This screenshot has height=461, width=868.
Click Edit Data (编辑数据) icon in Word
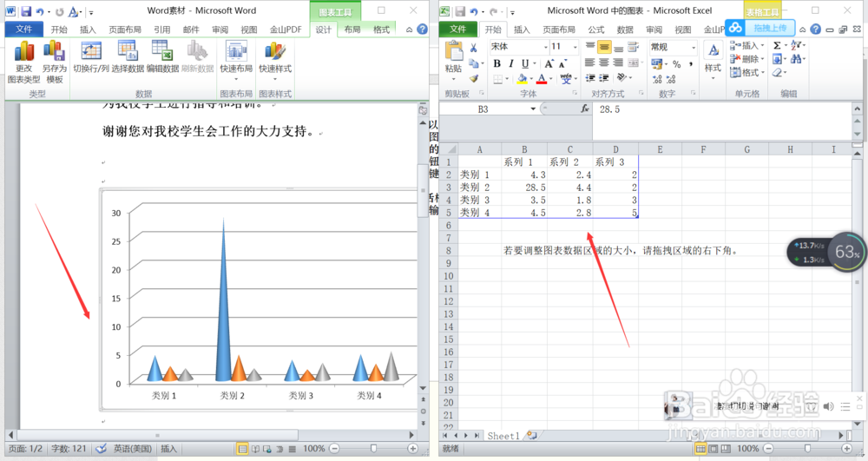tap(162, 51)
